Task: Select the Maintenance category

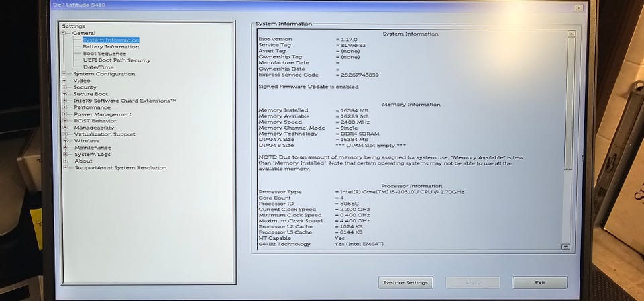Action: click(93, 148)
